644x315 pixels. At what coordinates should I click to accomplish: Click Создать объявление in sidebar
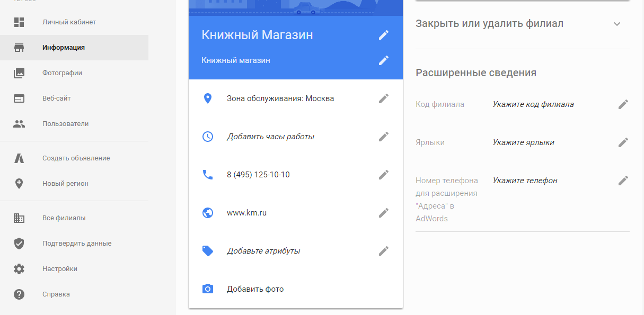pos(76,158)
